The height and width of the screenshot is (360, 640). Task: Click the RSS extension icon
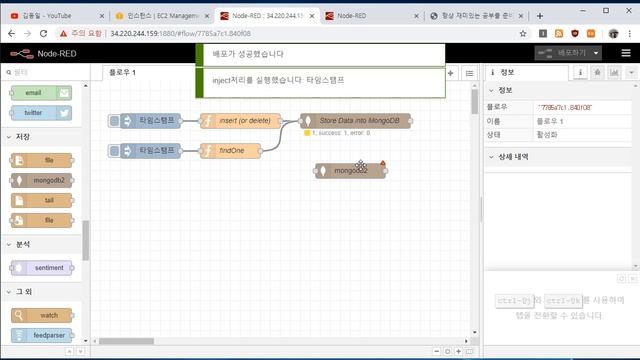click(x=559, y=33)
